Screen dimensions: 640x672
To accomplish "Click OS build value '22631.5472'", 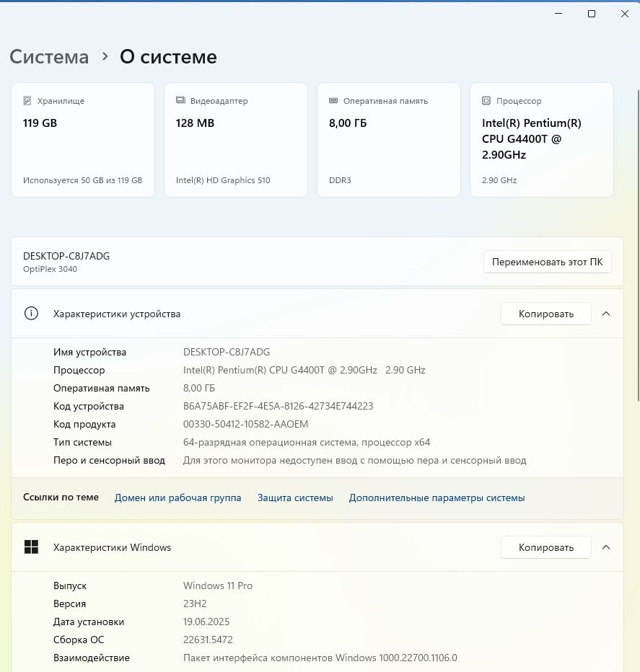I will [x=208, y=640].
